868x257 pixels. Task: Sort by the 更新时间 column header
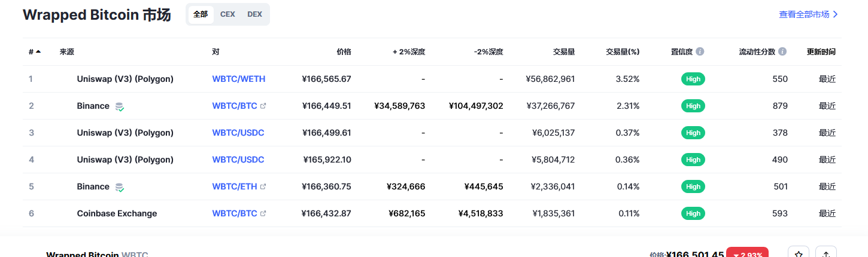pyautogui.click(x=821, y=52)
